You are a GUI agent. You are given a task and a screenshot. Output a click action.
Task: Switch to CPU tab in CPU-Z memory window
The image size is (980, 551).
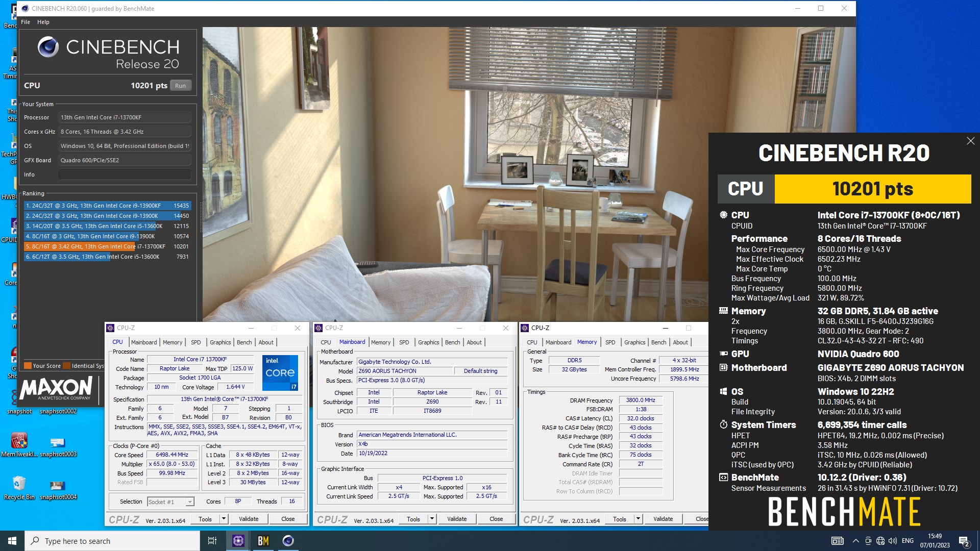coord(532,342)
